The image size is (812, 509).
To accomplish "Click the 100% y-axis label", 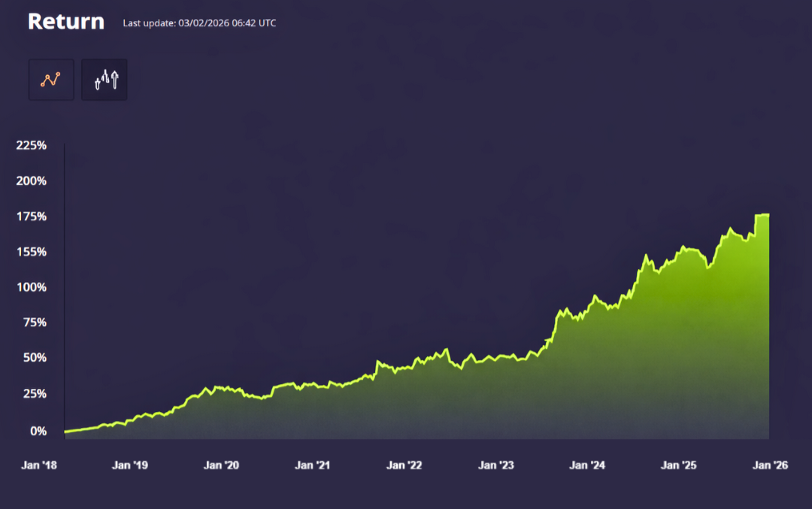I will click(x=31, y=287).
